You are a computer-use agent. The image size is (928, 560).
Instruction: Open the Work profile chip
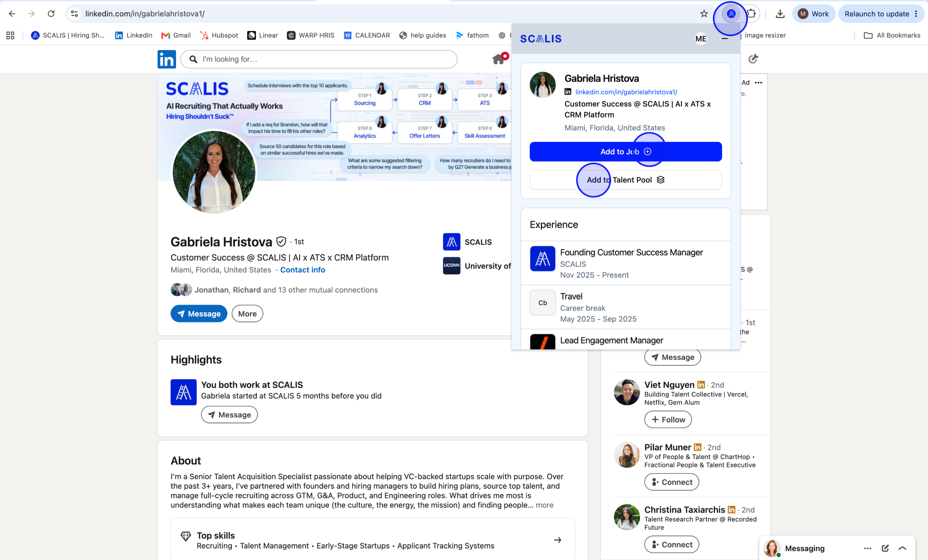814,14
